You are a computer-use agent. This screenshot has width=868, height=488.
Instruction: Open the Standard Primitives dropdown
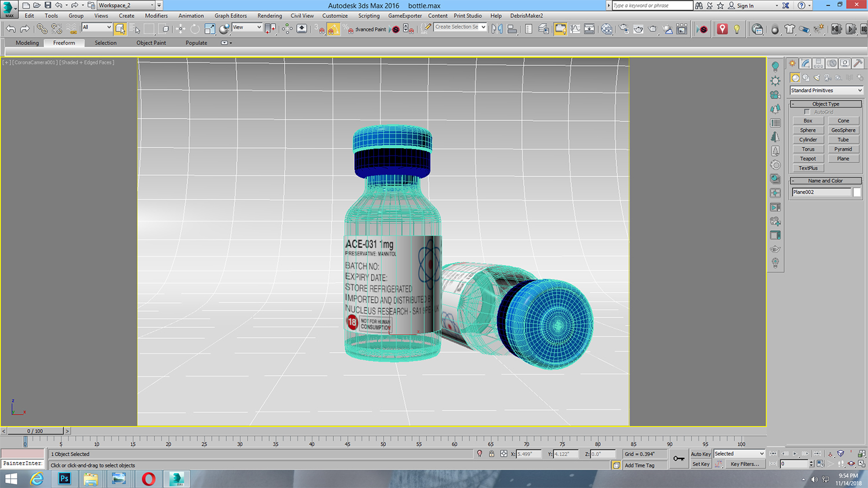[826, 90]
